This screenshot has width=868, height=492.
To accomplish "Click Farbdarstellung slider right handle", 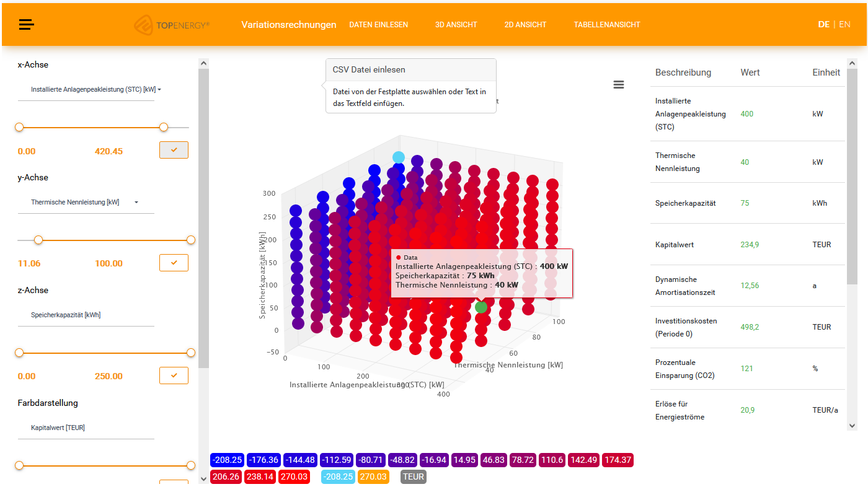I will click(191, 465).
